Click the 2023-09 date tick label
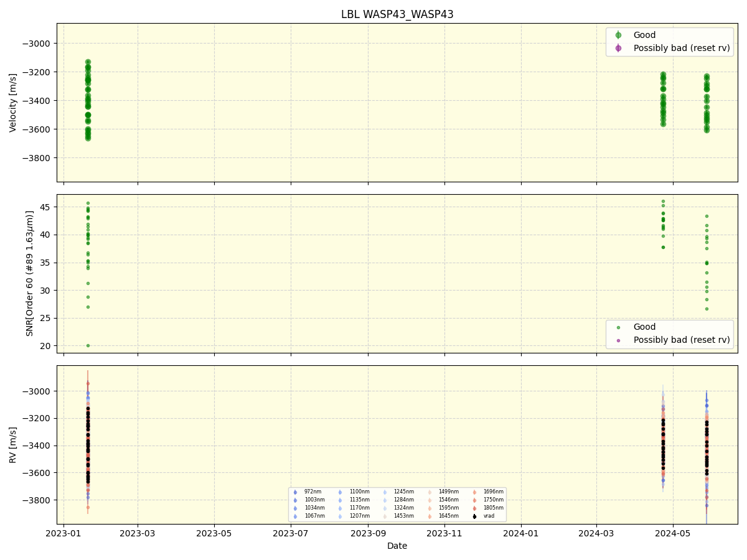This screenshot has height=560, width=747. click(368, 533)
